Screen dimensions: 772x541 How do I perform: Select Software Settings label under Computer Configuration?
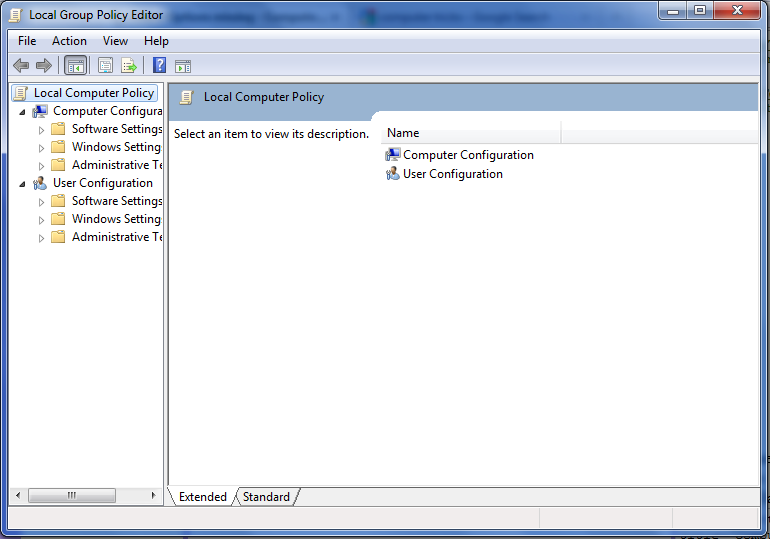pos(117,129)
